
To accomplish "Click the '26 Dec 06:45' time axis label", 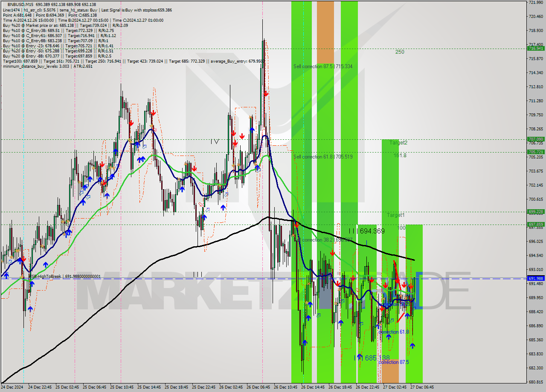I will 259,387.
